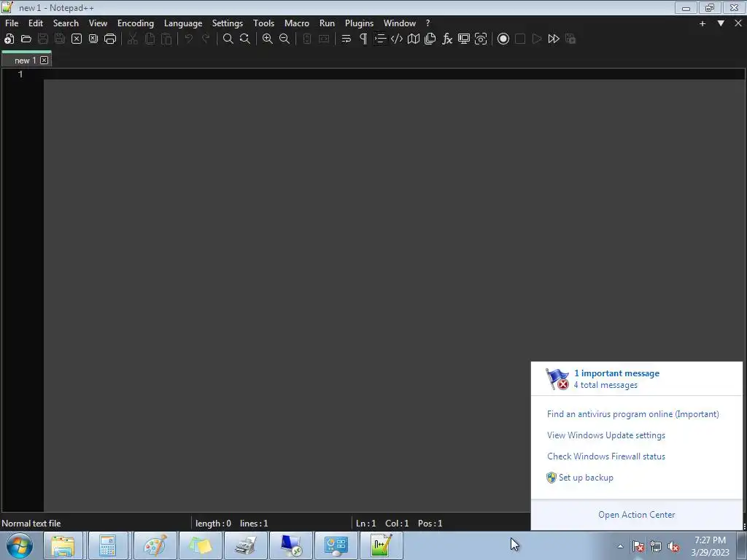Open the Notepad++ taskbar icon
This screenshot has height=560, width=747.
[382, 545]
